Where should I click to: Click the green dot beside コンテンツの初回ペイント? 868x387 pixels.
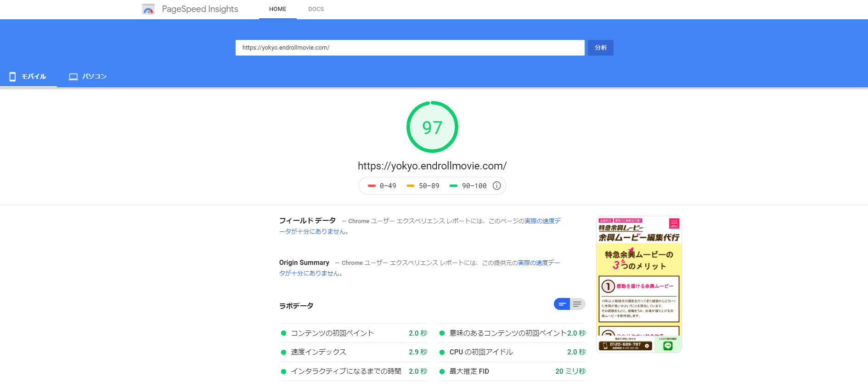pyautogui.click(x=283, y=333)
